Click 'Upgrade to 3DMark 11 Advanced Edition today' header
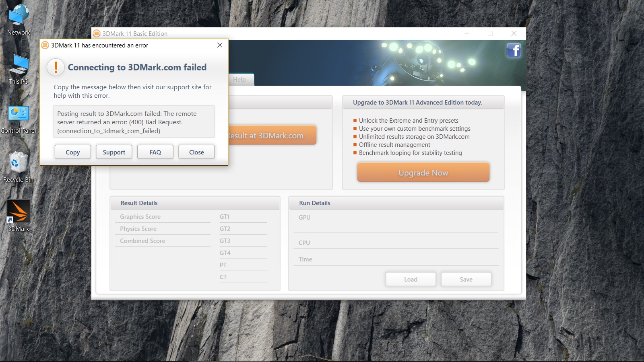 pos(417,103)
